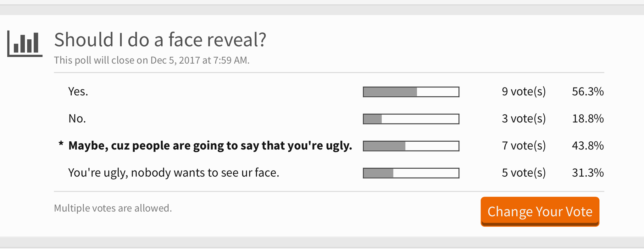Image resolution: width=644 pixels, height=249 pixels.
Task: Click the progress bar for Maybe option
Action: click(x=411, y=146)
